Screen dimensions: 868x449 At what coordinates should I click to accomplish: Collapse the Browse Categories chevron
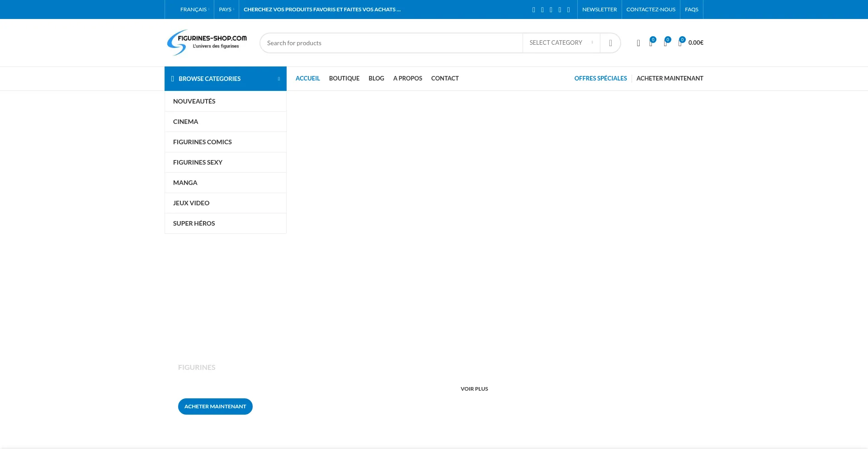pyautogui.click(x=279, y=79)
